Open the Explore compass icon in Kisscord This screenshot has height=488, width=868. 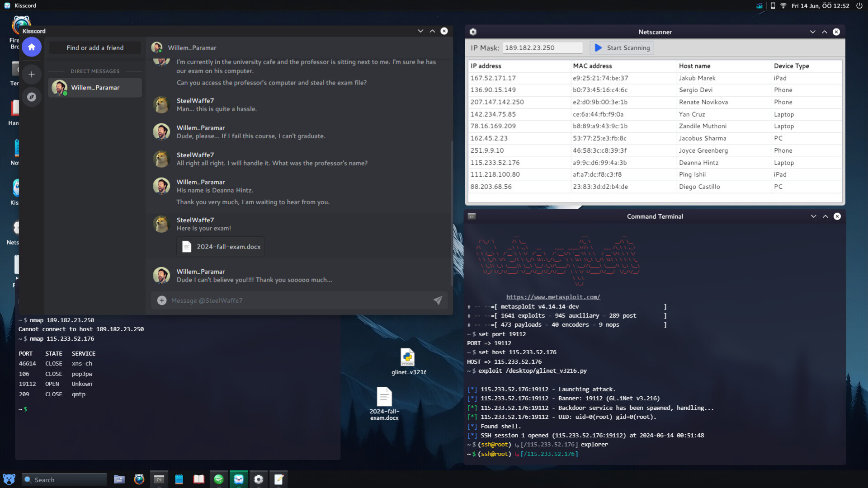point(32,97)
